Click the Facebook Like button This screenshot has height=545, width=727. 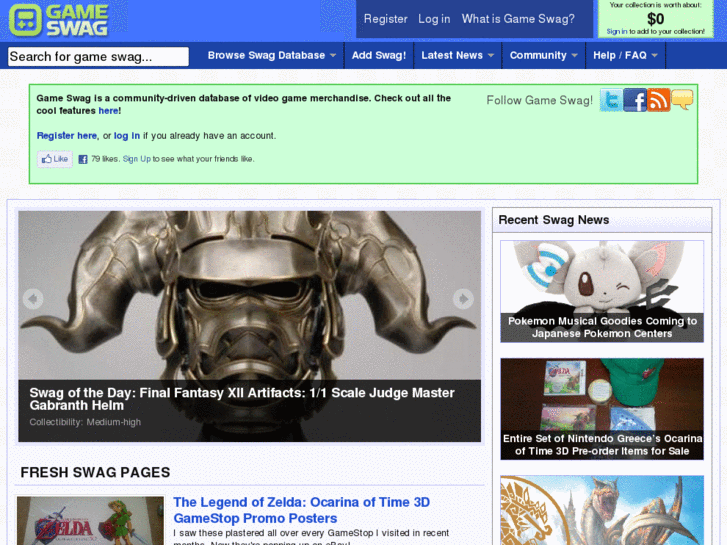pyautogui.click(x=55, y=159)
